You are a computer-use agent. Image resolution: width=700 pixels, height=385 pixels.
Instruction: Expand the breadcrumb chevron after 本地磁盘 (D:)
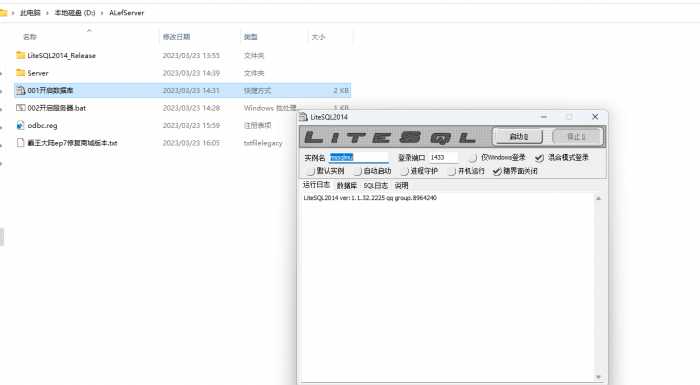[102, 13]
